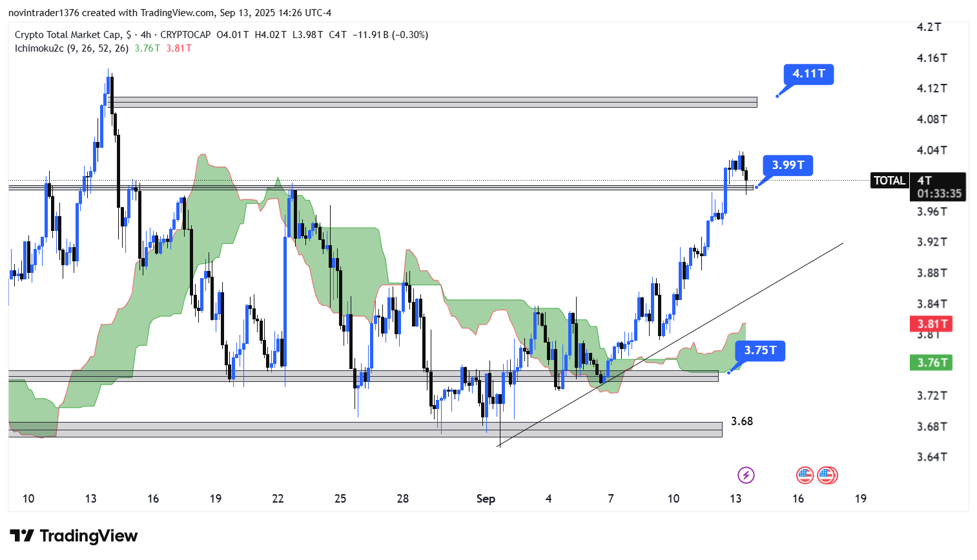Image resolution: width=977 pixels, height=560 pixels.
Task: Click the novintrader1376 attribution text
Action: tap(43, 13)
